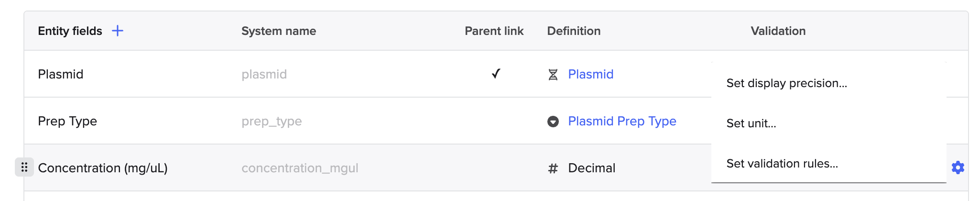
Task: Open the gear settings for the Concentration field
Action: click(x=958, y=167)
